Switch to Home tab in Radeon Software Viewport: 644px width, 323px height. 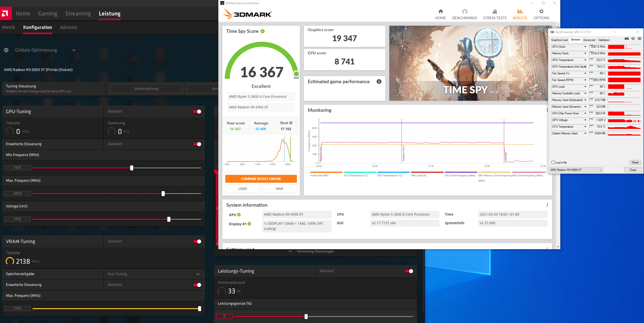click(x=23, y=14)
